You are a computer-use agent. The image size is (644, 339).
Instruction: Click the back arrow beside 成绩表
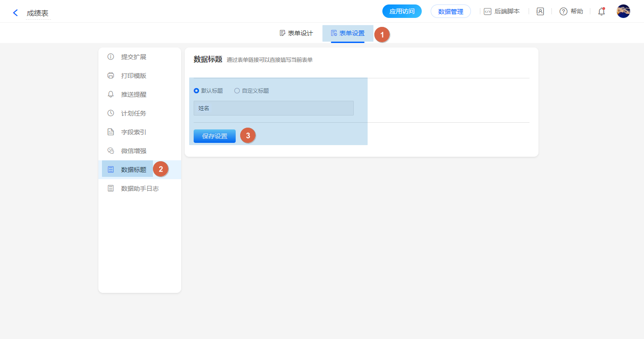16,13
